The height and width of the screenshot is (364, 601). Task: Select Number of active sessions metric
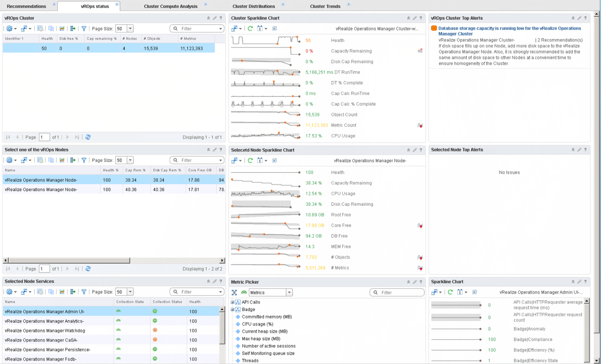tap(269, 346)
